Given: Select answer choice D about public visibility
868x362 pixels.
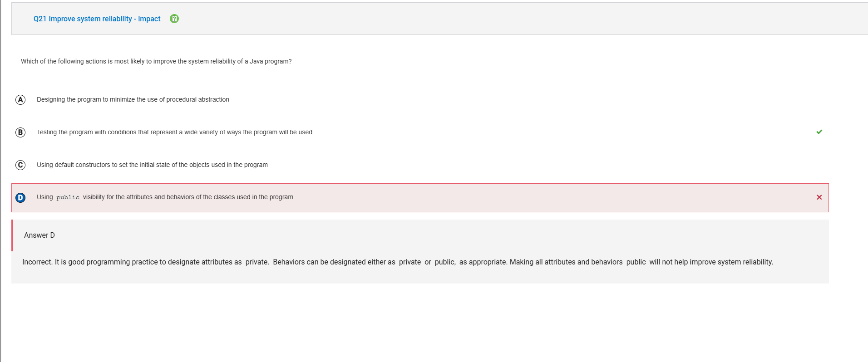Looking at the screenshot, I should (165, 197).
